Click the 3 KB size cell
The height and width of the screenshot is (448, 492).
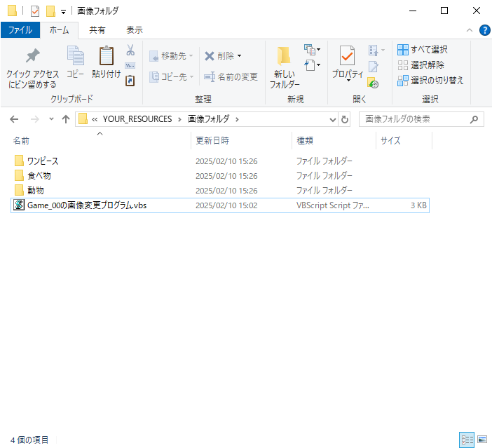[x=418, y=205]
